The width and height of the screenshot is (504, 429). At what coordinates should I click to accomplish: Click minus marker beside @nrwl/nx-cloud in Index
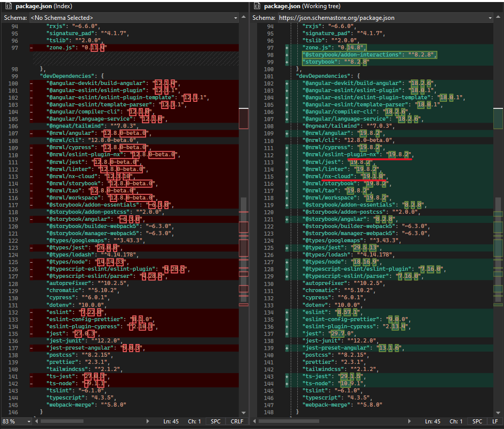32,177
